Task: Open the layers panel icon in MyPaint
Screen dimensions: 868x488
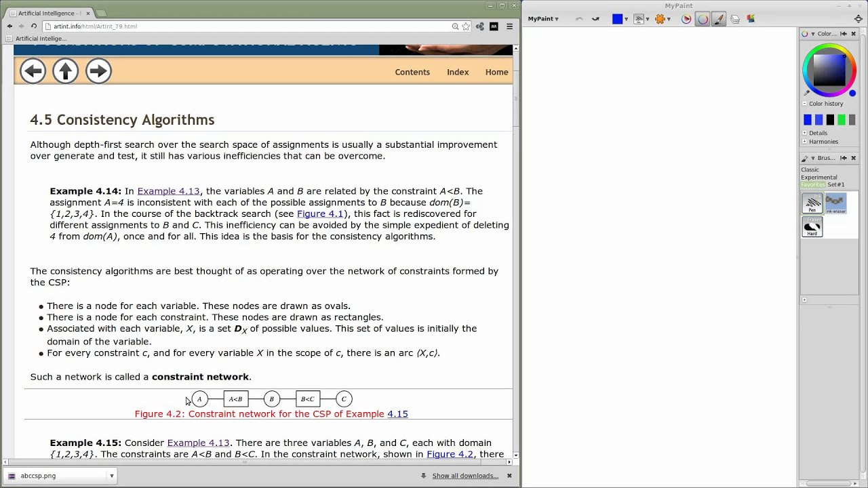Action: [735, 19]
